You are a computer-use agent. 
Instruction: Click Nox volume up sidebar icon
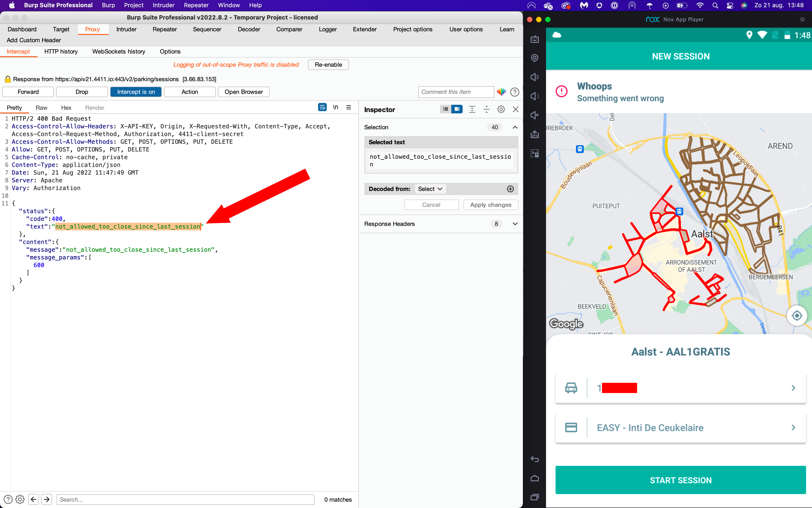(534, 77)
